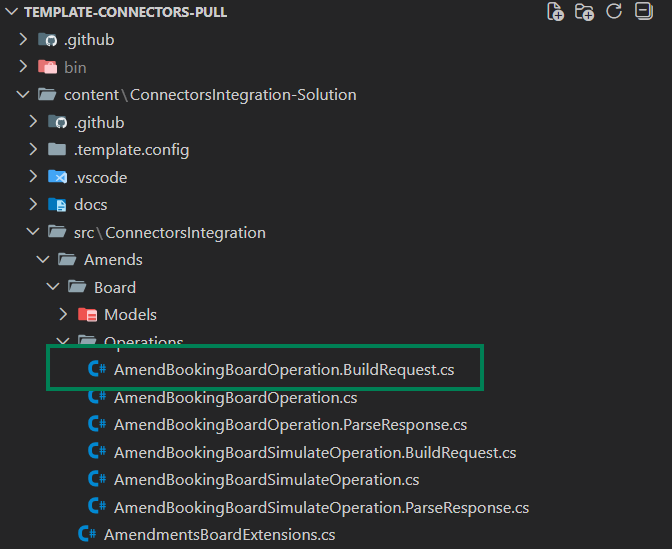Click the .vscode folder icon
This screenshot has width=672, height=549.
pos(57,177)
